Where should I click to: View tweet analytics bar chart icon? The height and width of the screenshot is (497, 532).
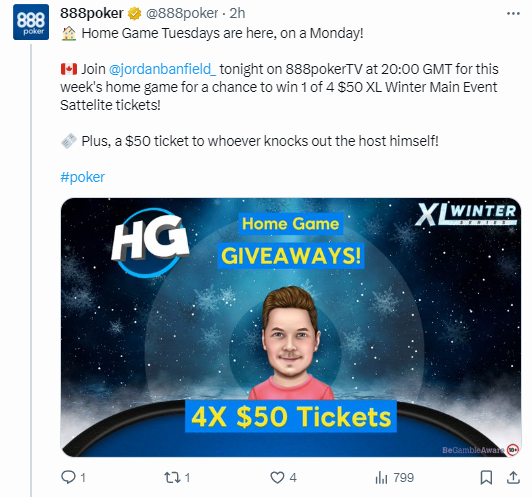(x=381, y=478)
